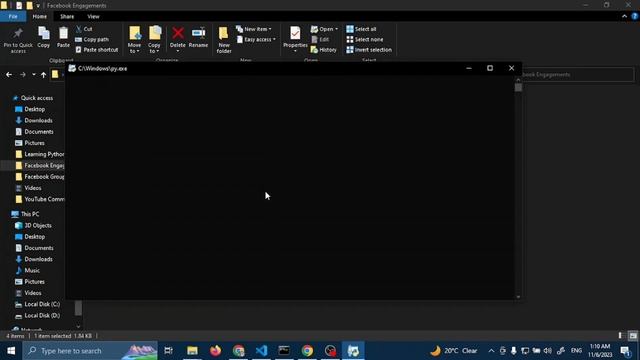Click Copy path in ribbon
Image resolution: width=640 pixels, height=360 pixels.
92,40
